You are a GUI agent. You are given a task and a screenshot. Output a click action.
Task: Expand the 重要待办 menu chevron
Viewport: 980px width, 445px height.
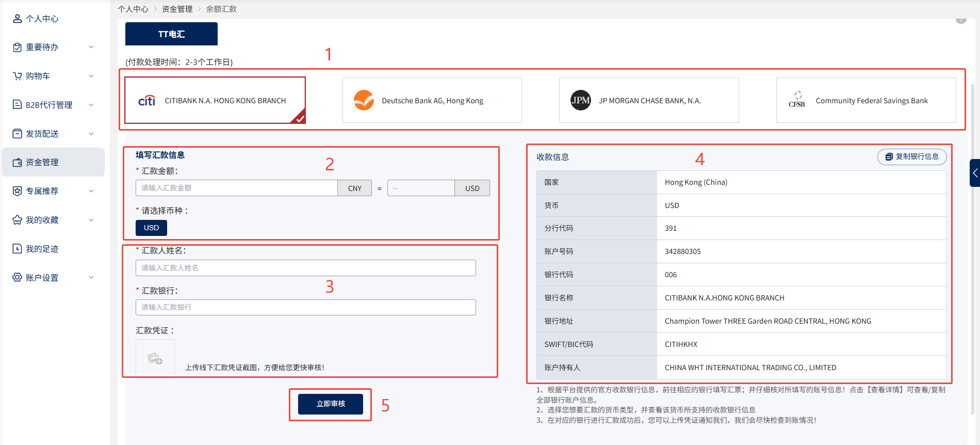(91, 47)
